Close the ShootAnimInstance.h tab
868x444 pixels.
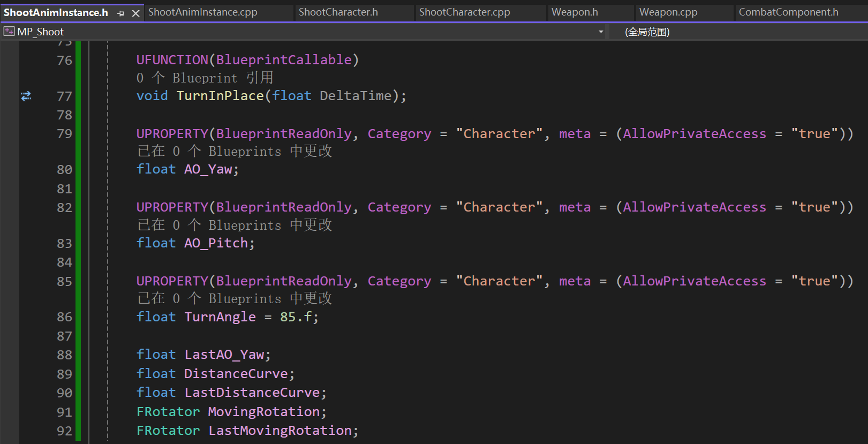point(135,13)
